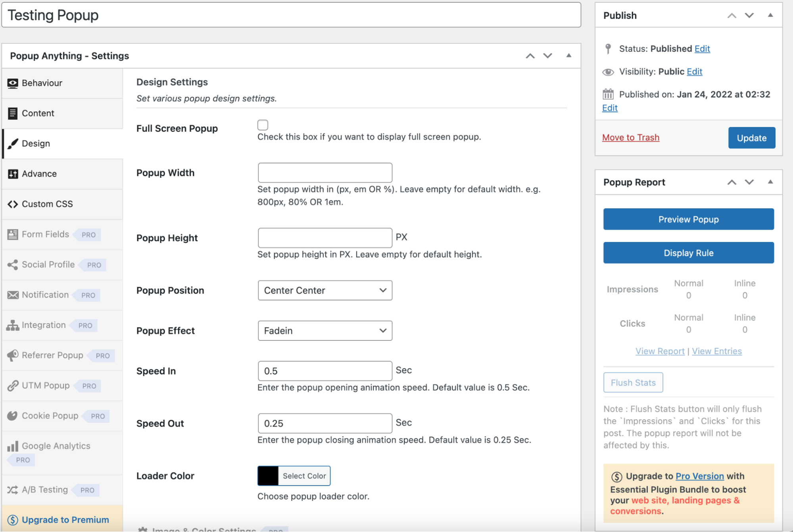
Task: Click the Cookie Popup icon
Action: [x=13, y=416]
